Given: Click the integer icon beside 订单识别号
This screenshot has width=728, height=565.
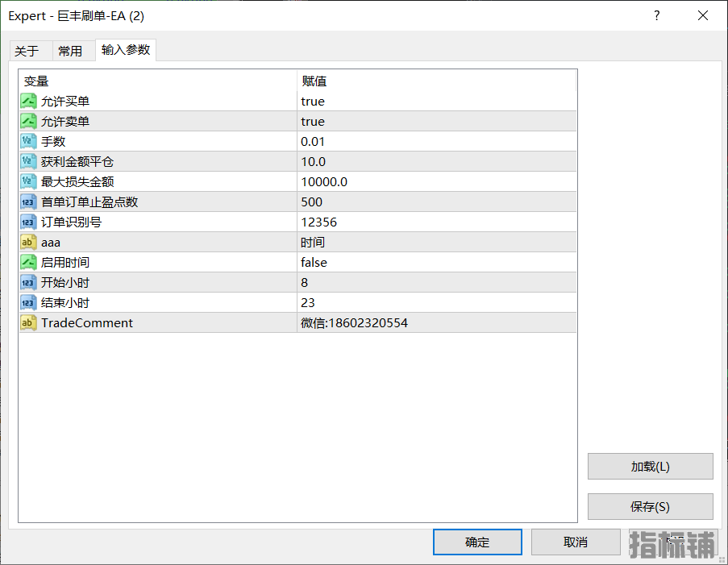Looking at the screenshot, I should (x=28, y=222).
